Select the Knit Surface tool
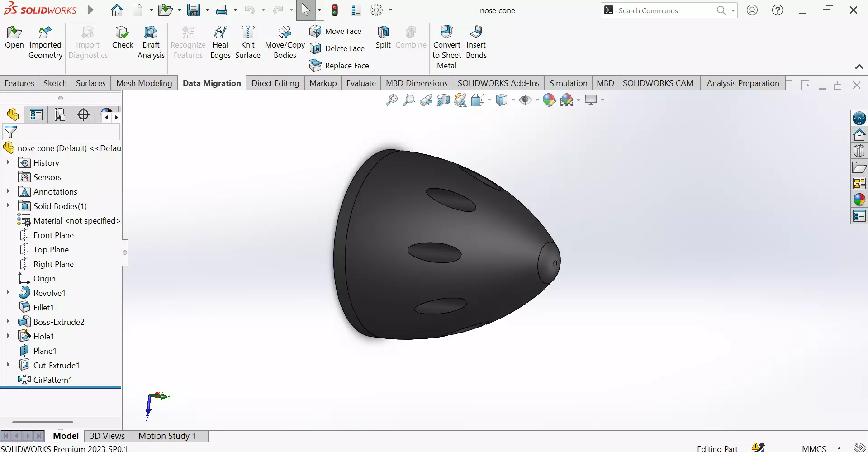This screenshot has width=868, height=452. pyautogui.click(x=248, y=43)
